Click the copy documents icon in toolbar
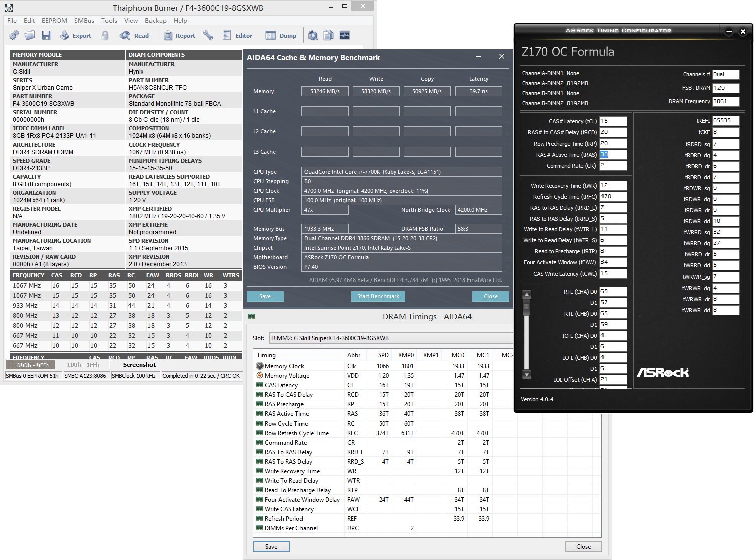754x560 pixels. click(x=329, y=35)
